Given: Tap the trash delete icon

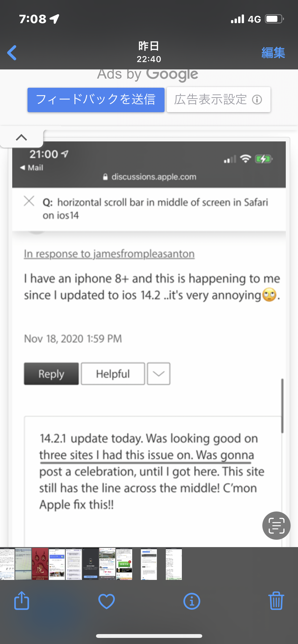Looking at the screenshot, I should pyautogui.click(x=276, y=601).
